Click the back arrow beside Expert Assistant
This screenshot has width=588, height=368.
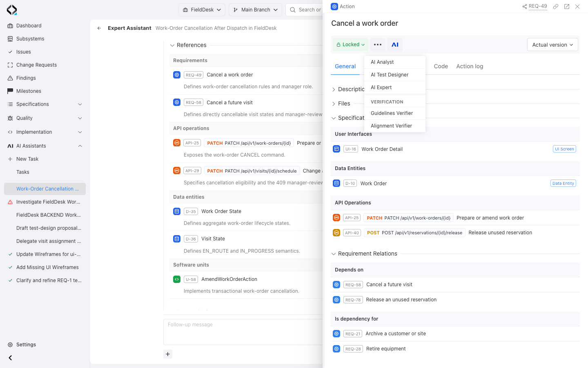(99, 28)
